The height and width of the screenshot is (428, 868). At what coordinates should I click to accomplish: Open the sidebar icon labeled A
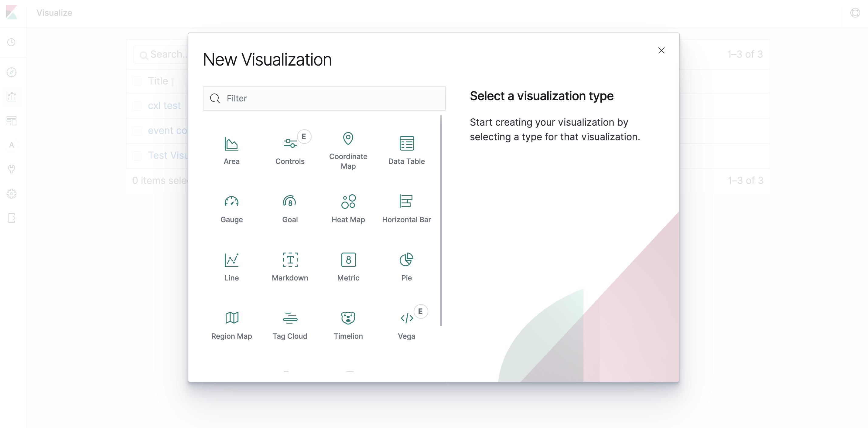click(x=12, y=145)
